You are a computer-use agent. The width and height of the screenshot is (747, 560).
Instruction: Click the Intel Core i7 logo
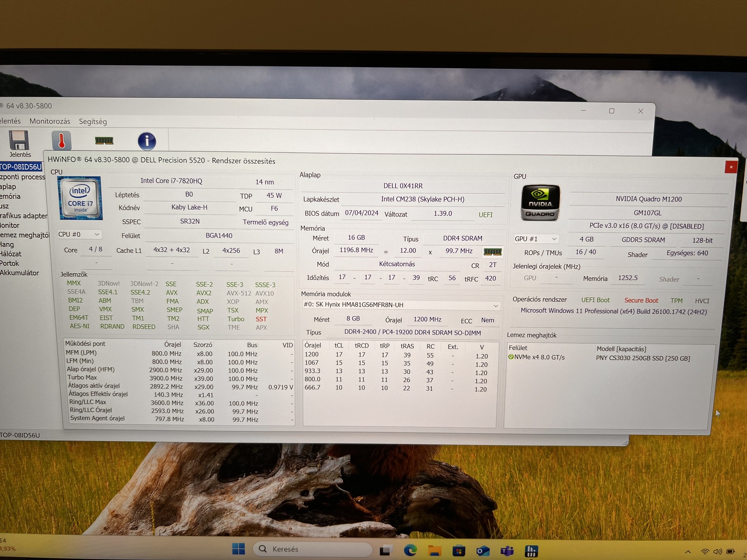(80, 198)
